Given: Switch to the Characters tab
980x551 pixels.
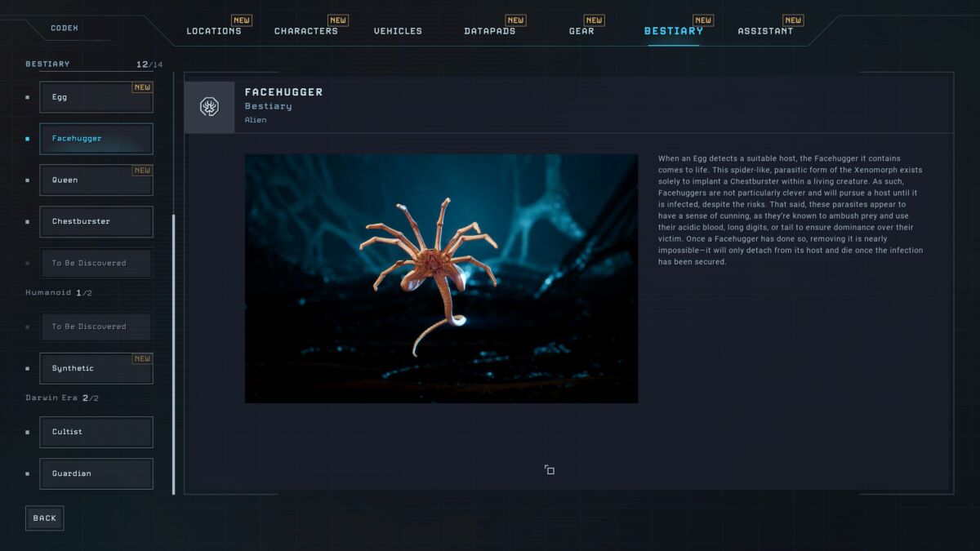Looking at the screenshot, I should tap(305, 31).
